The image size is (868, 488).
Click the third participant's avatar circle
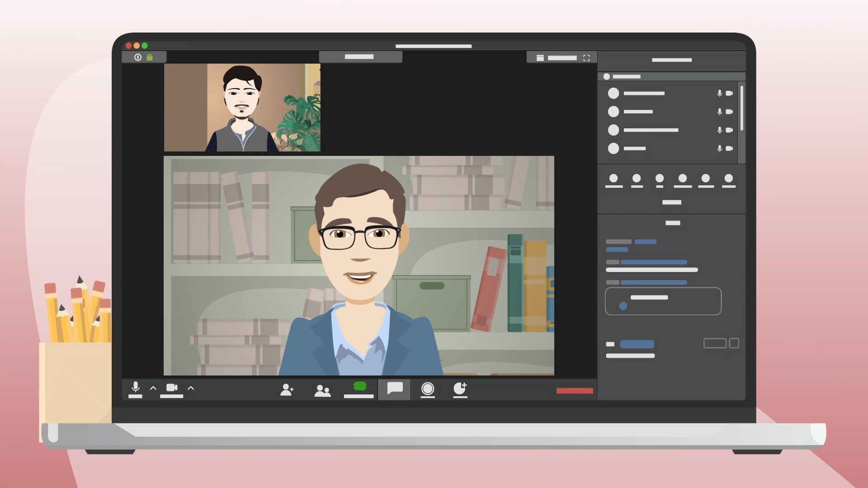[613, 130]
